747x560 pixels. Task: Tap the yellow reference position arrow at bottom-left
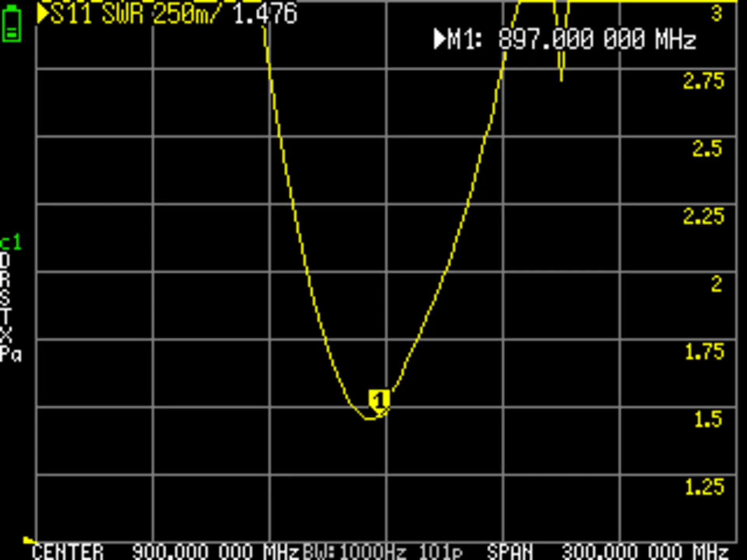pos(28,540)
